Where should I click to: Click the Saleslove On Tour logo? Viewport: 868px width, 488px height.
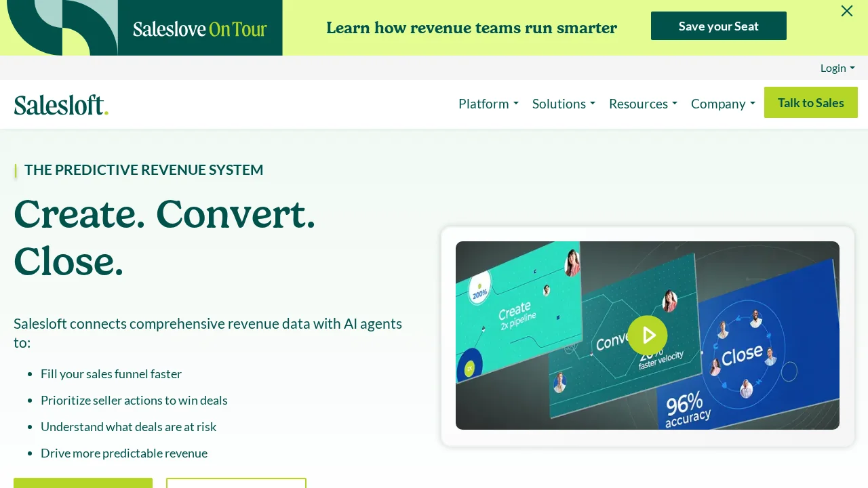tap(200, 28)
